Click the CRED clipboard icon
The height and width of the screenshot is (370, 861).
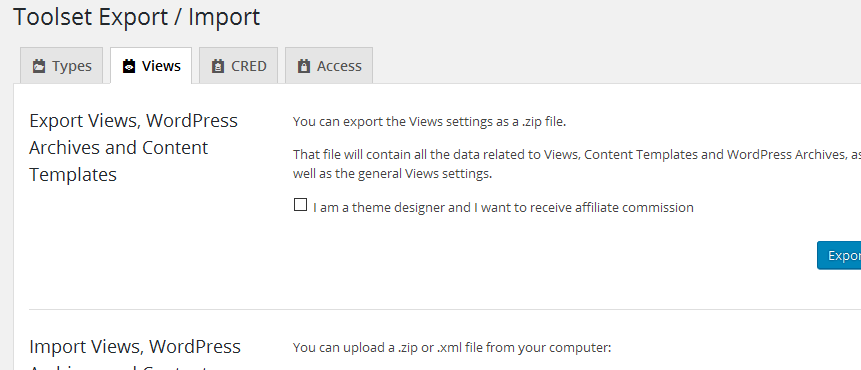tap(218, 66)
